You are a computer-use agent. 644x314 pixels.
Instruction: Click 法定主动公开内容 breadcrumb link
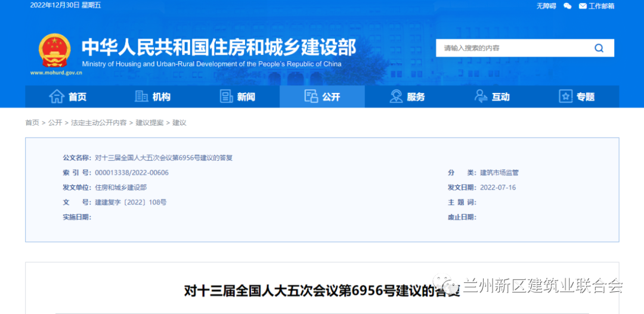click(98, 123)
